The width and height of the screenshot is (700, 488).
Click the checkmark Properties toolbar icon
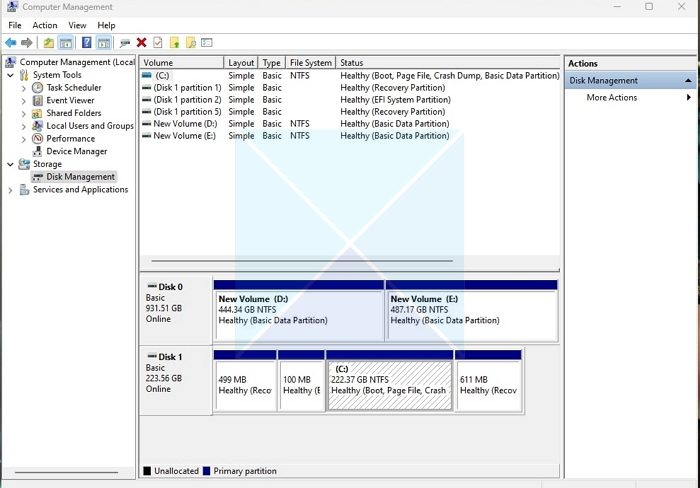pos(158,43)
